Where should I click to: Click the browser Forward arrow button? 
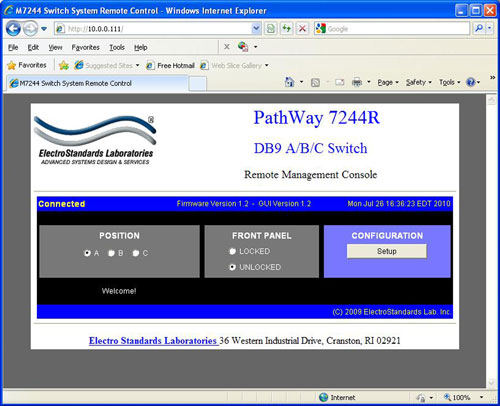tap(30, 29)
